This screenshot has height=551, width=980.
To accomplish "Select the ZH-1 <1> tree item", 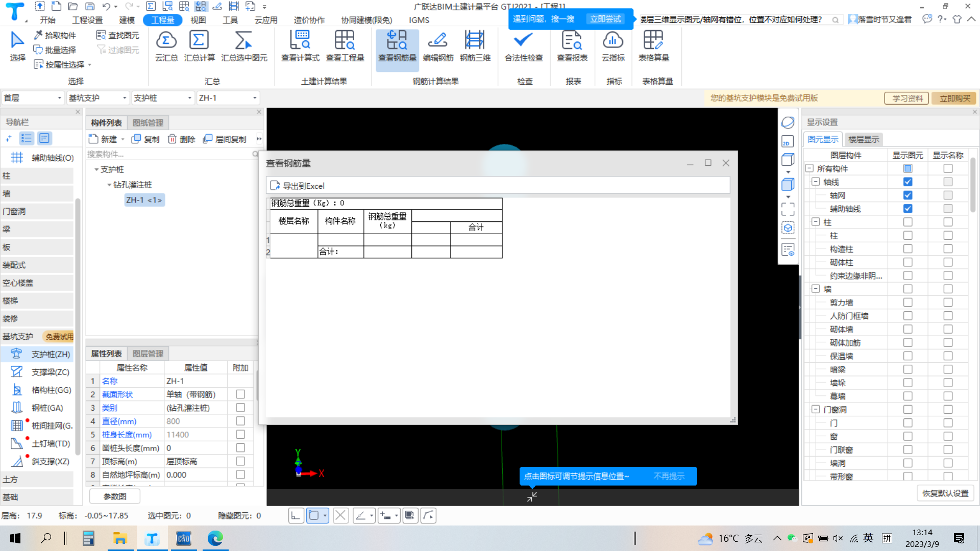I will (144, 200).
